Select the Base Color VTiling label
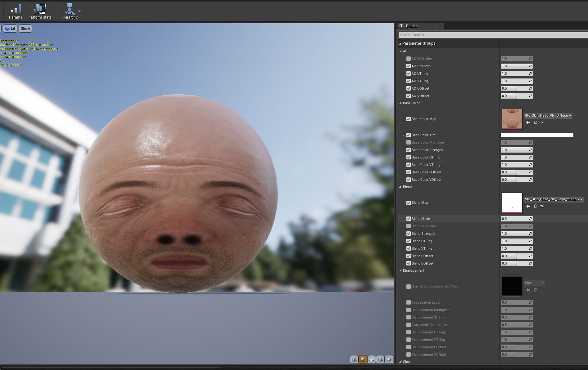588x370 pixels. point(426,165)
